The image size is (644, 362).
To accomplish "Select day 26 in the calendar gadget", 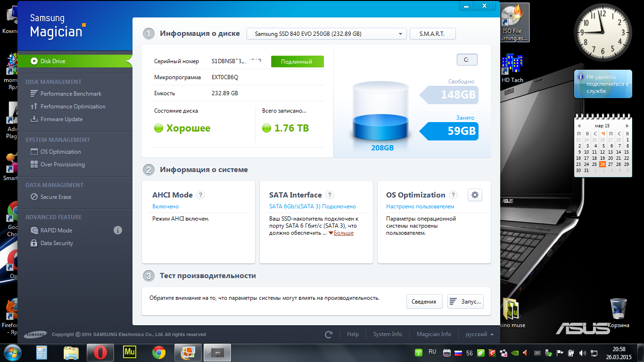I will coord(603,165).
